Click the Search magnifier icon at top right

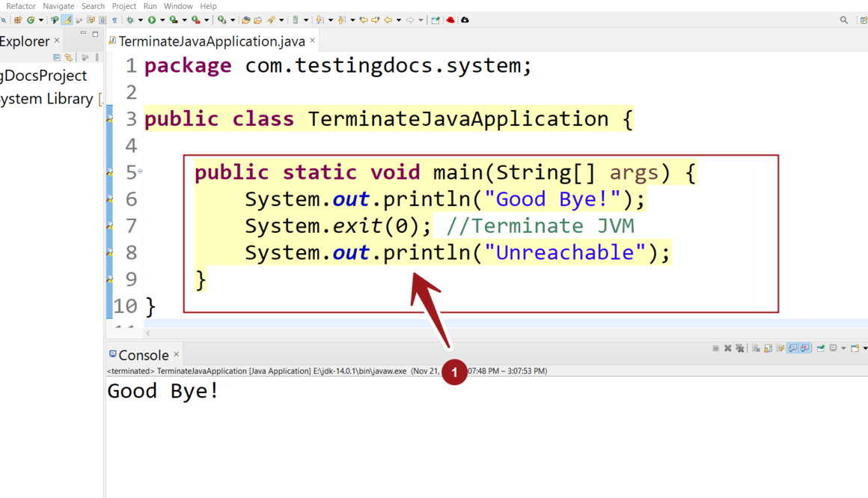coord(844,20)
